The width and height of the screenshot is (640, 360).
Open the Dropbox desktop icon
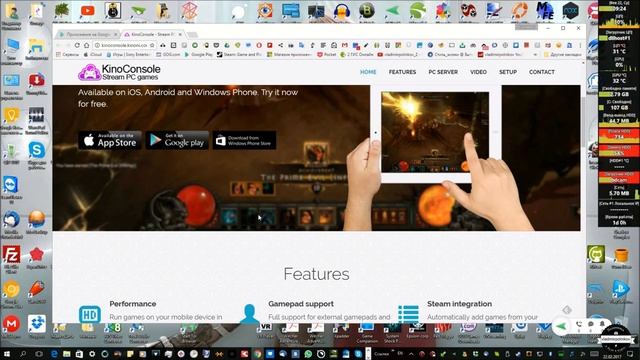pyautogui.click(x=37, y=324)
